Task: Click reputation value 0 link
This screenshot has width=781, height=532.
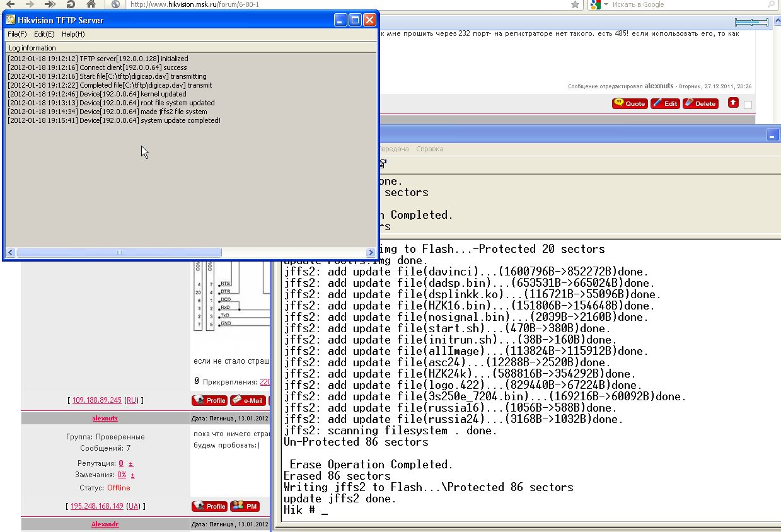Action: (121, 463)
